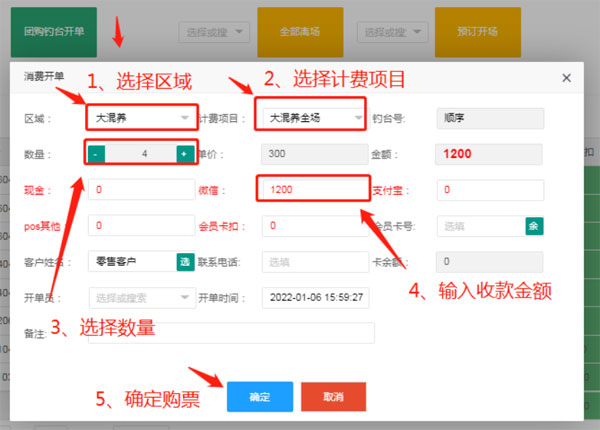Screen dimensions: 600x430
Task: Decrease quantity with the minus button
Action: click(x=96, y=154)
